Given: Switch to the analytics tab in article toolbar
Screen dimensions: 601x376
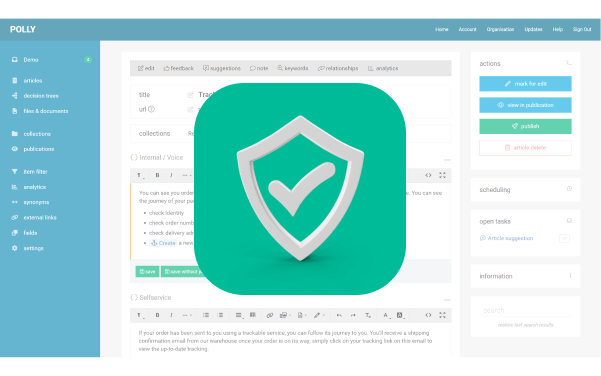Looking at the screenshot, I should click(383, 68).
